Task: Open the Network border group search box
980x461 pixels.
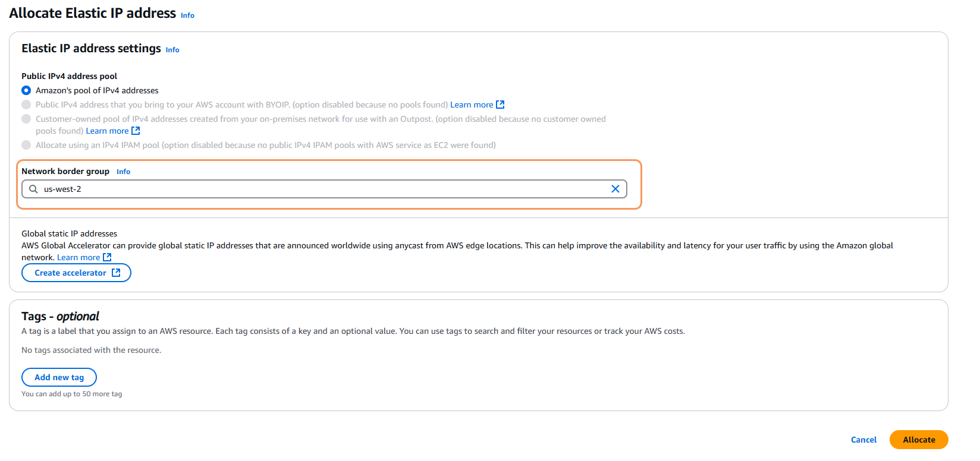Action: [321, 189]
